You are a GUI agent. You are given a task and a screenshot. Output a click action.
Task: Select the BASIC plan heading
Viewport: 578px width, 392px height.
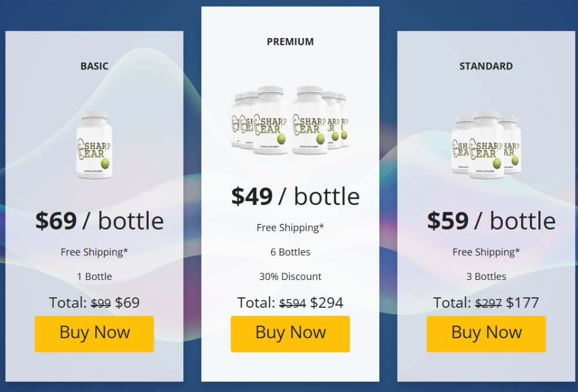click(94, 66)
